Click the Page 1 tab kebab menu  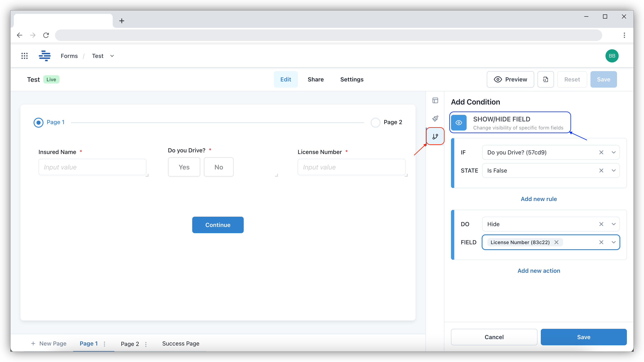point(104,344)
